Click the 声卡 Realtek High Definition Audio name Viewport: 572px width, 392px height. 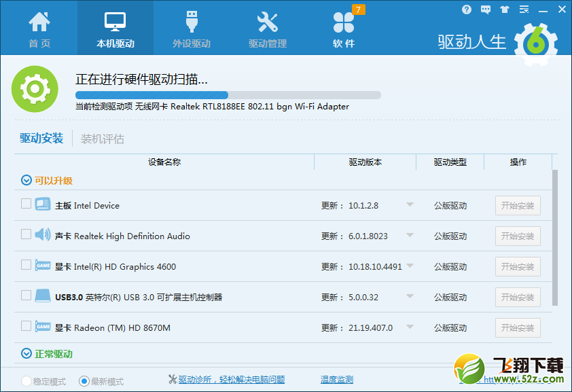pyautogui.click(x=122, y=236)
